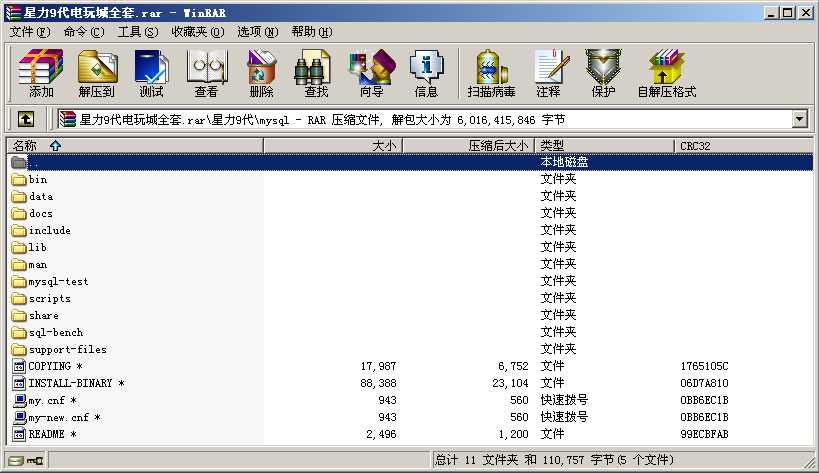Select the docs folder icon
Image resolution: width=819 pixels, height=473 pixels.
click(x=19, y=214)
